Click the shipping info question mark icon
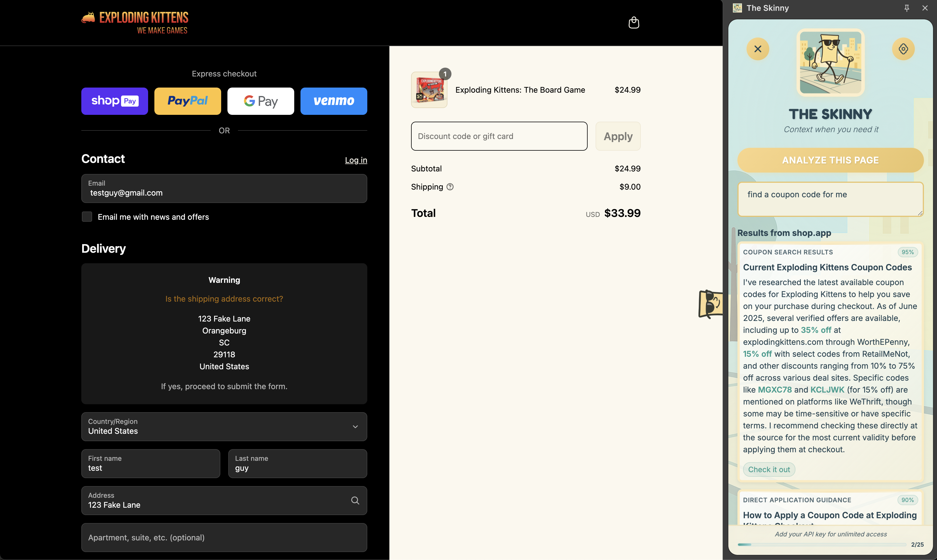Image resolution: width=937 pixels, height=560 pixels. pos(450,187)
